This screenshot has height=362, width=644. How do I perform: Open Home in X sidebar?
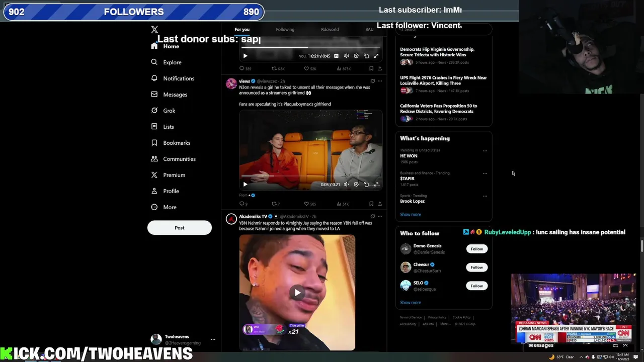point(165,46)
